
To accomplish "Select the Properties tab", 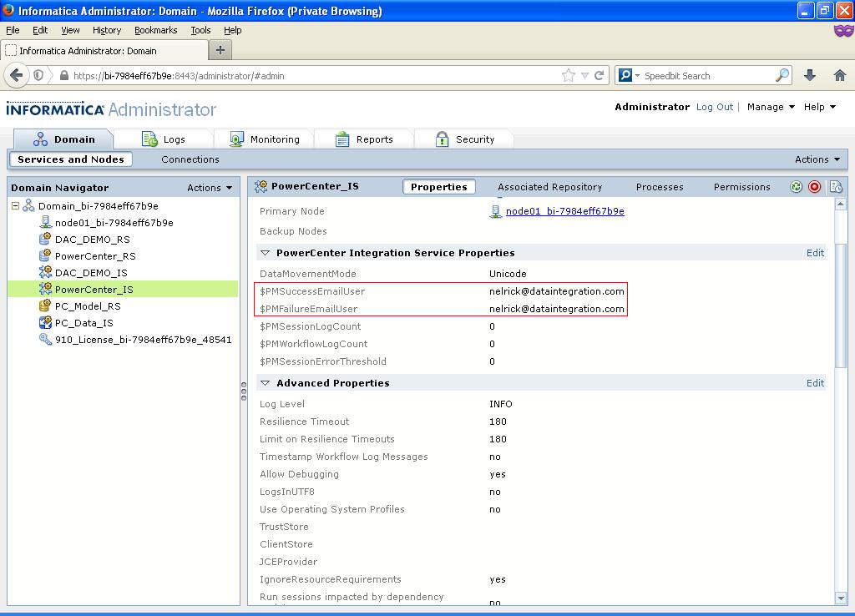I will point(439,187).
